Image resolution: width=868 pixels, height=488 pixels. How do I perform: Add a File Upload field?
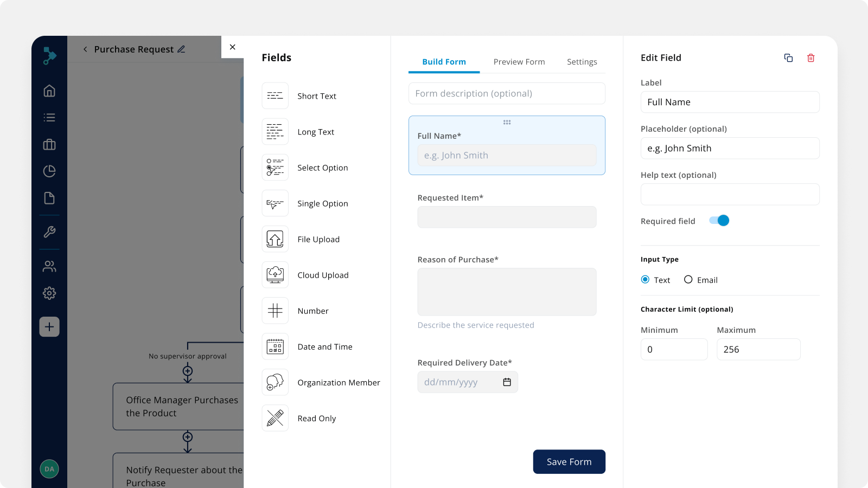coord(275,239)
